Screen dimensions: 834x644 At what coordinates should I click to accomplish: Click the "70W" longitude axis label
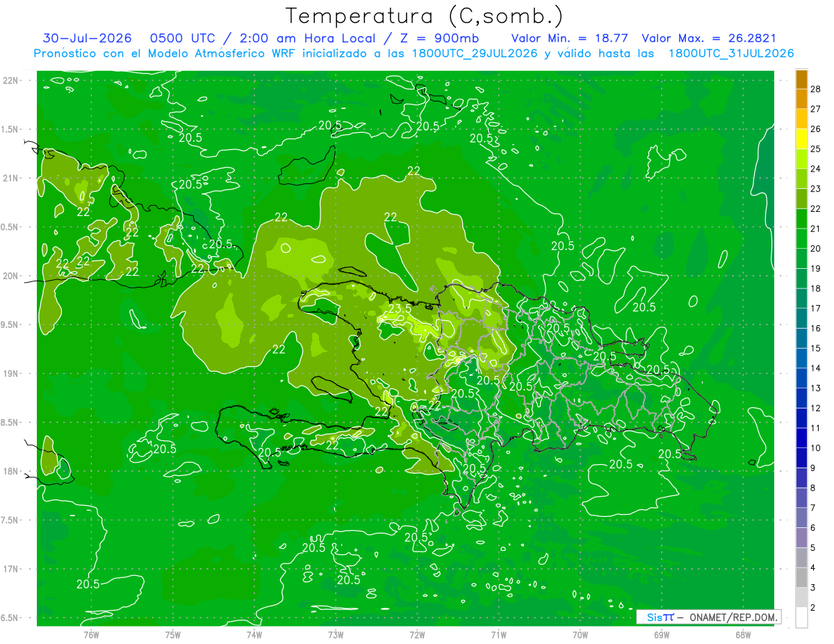[x=580, y=634]
